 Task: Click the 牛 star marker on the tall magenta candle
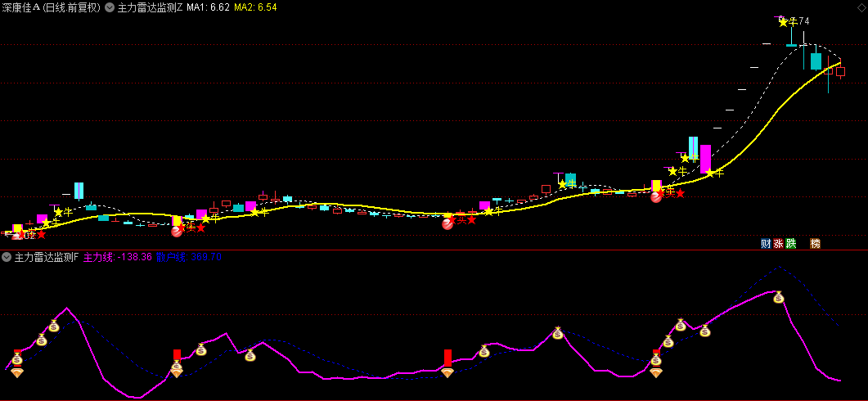[714, 173]
